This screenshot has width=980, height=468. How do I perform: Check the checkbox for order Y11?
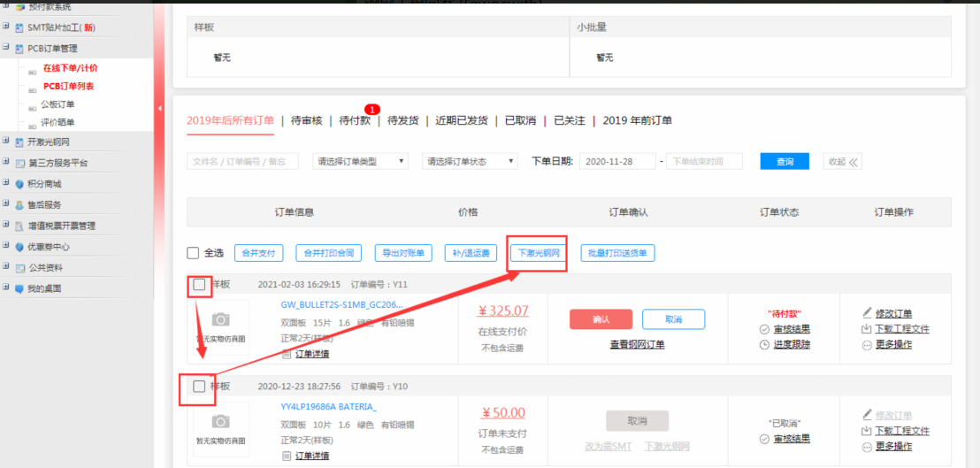pos(199,285)
